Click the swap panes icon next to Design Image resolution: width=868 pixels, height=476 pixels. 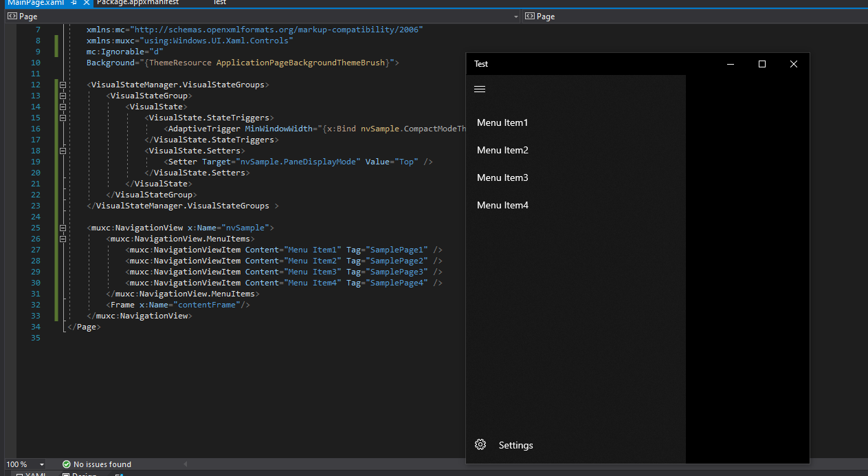(x=119, y=474)
